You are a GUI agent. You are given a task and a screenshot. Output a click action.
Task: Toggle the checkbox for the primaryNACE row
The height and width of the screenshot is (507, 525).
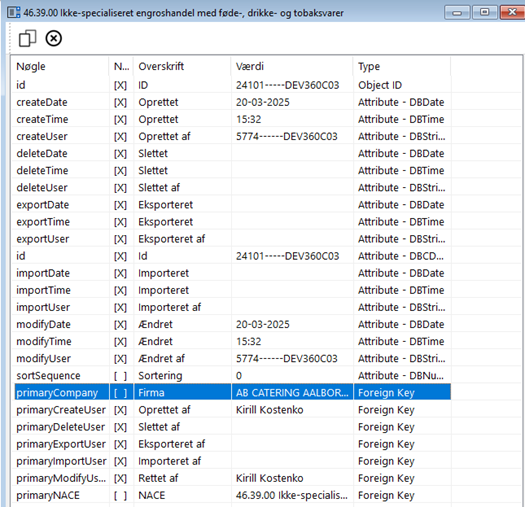[x=120, y=495]
